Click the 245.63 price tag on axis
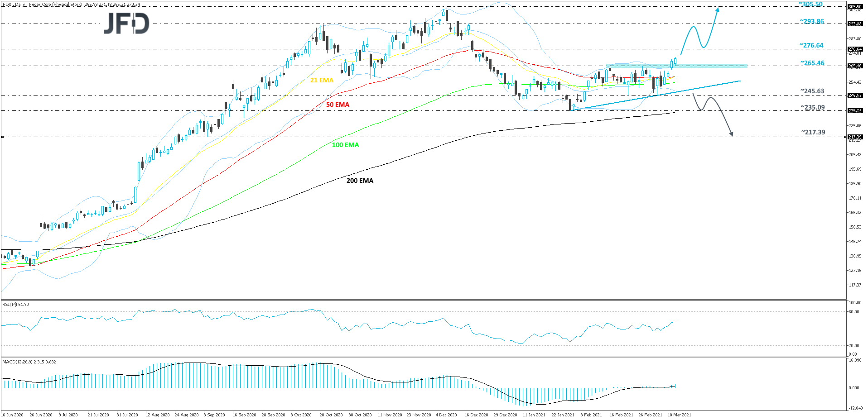The image size is (868, 420). pyautogui.click(x=855, y=95)
